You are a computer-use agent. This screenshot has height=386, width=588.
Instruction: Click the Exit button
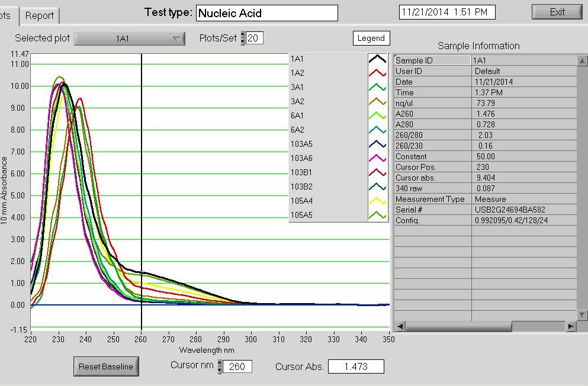point(557,12)
